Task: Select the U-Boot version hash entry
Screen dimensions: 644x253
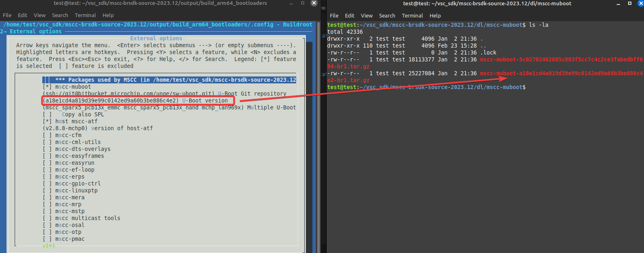Action: point(135,100)
